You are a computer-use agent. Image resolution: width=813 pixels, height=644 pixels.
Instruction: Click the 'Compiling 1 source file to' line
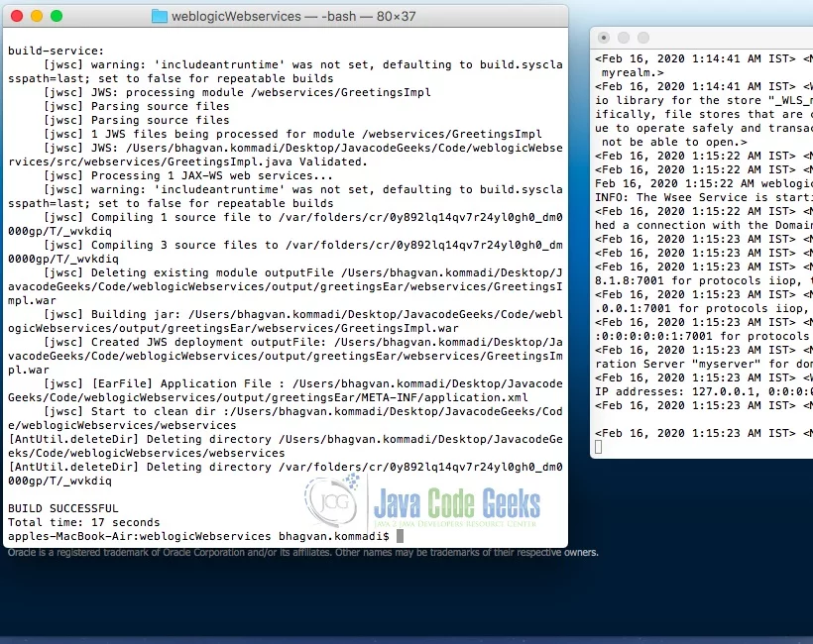pyautogui.click(x=302, y=217)
